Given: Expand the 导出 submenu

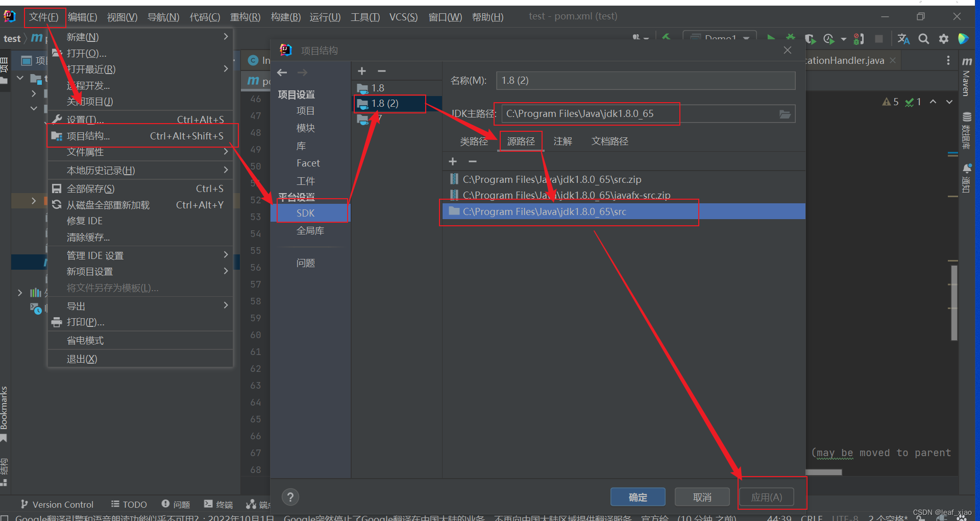Looking at the screenshot, I should pyautogui.click(x=140, y=305).
